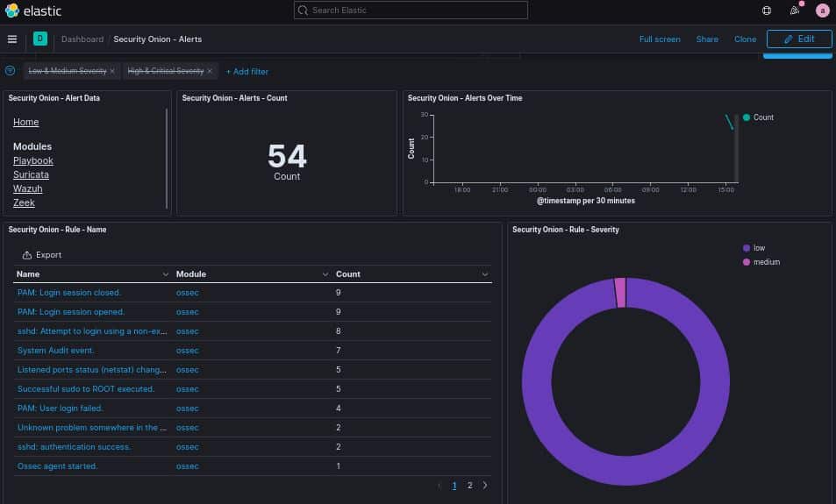Click 'PAM: User login failed.' rule
Image resolution: width=836 pixels, height=504 pixels.
point(61,408)
